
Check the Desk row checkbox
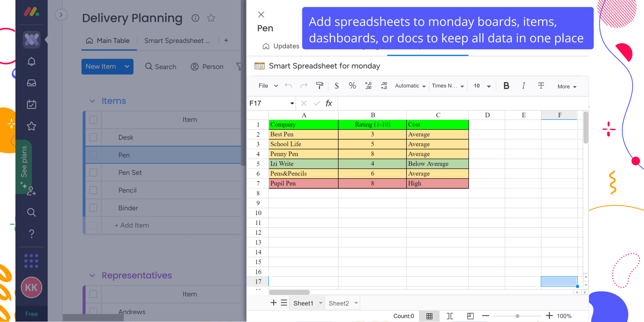coord(93,137)
